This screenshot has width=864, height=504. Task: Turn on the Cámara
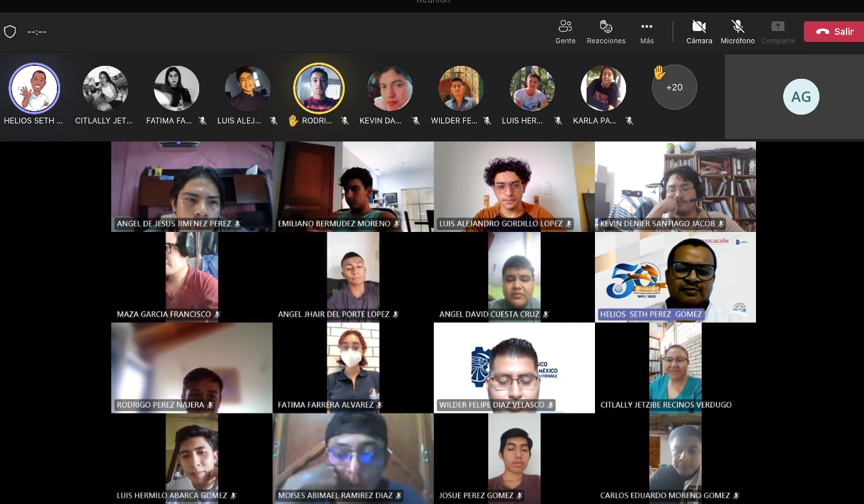pyautogui.click(x=699, y=32)
